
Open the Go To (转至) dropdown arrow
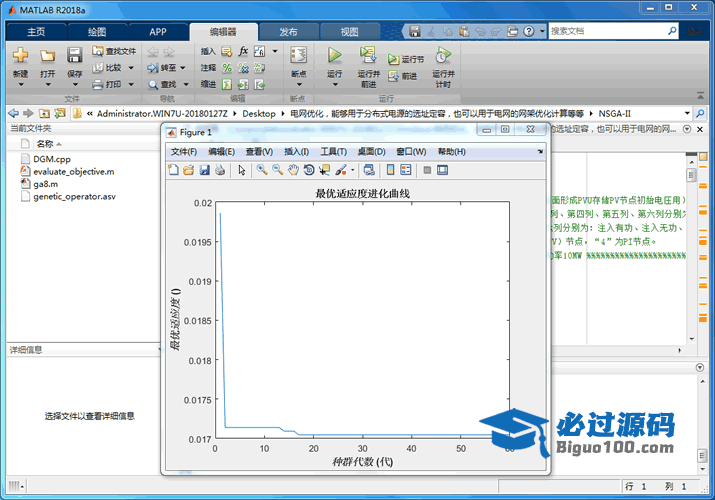click(183, 68)
